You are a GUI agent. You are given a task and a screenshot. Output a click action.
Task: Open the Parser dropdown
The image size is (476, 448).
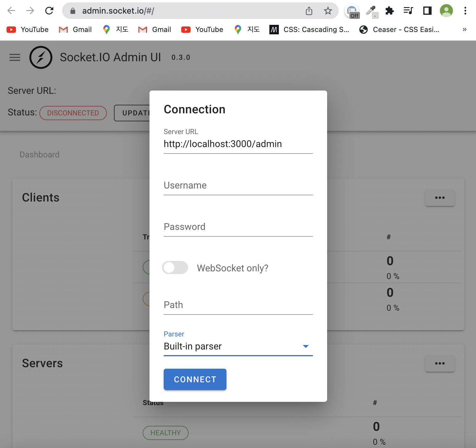click(x=238, y=347)
